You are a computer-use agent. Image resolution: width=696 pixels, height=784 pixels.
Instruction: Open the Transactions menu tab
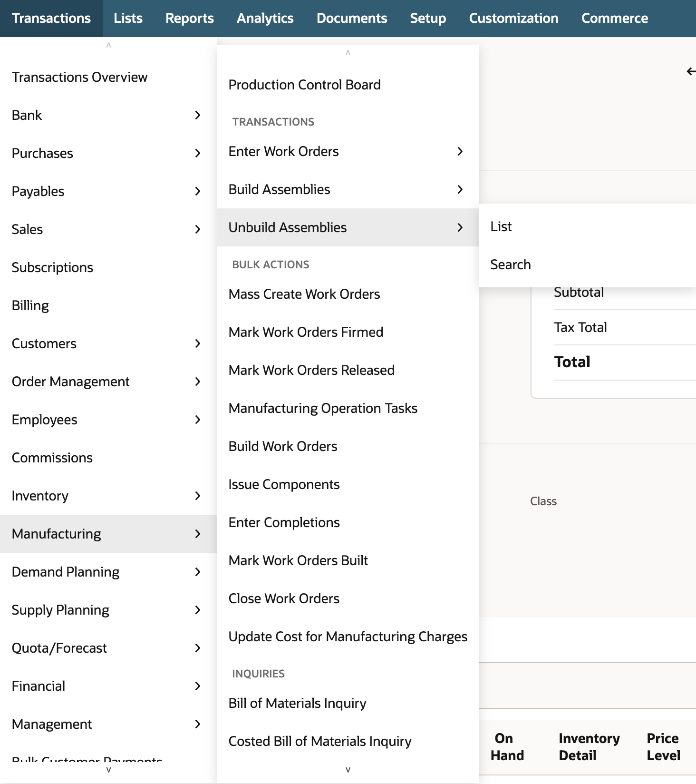coord(51,19)
